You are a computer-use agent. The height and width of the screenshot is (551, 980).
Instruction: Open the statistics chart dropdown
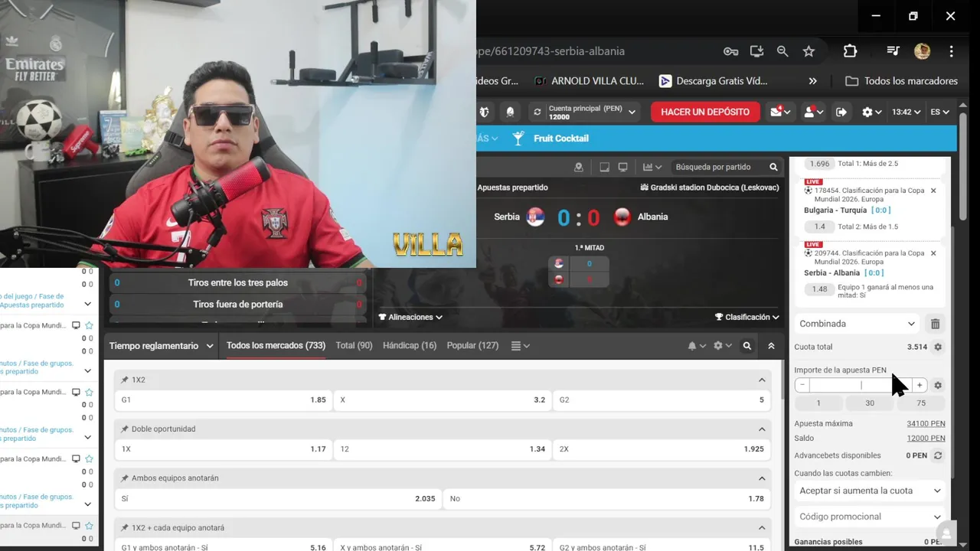[652, 167]
